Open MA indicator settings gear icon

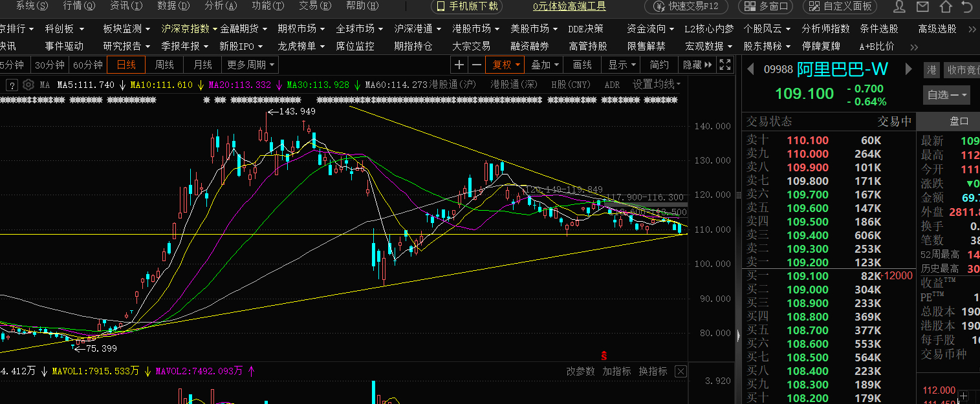click(28, 85)
